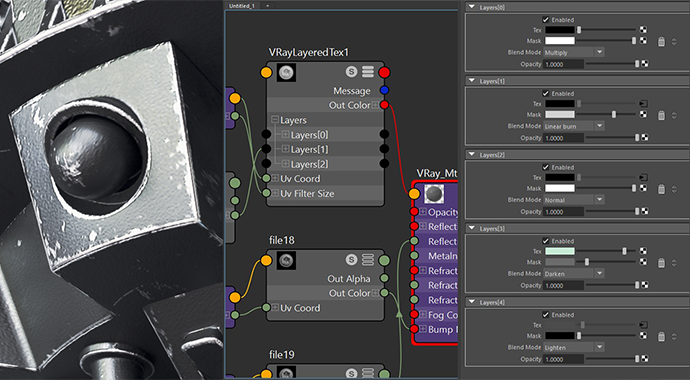Switch to the Untitled_1 tab
The image size is (690, 380).
pyautogui.click(x=243, y=6)
